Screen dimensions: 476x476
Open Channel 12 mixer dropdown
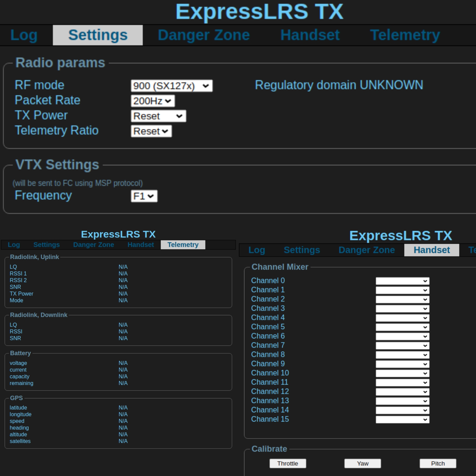click(x=402, y=392)
